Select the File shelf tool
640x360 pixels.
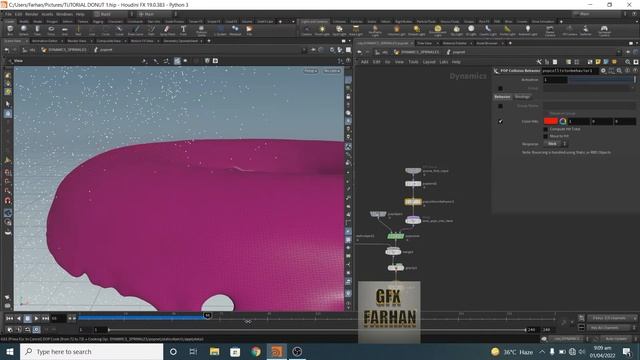click(x=249, y=30)
